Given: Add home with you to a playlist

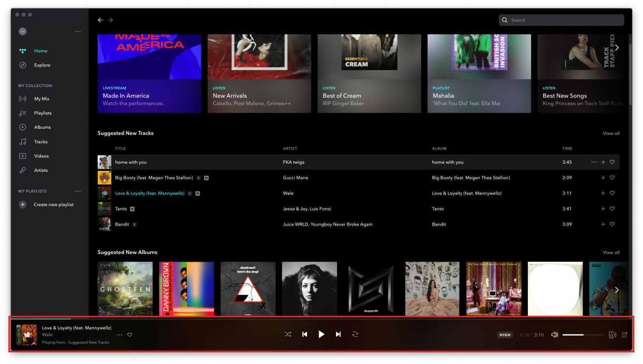Looking at the screenshot, I should tap(603, 162).
